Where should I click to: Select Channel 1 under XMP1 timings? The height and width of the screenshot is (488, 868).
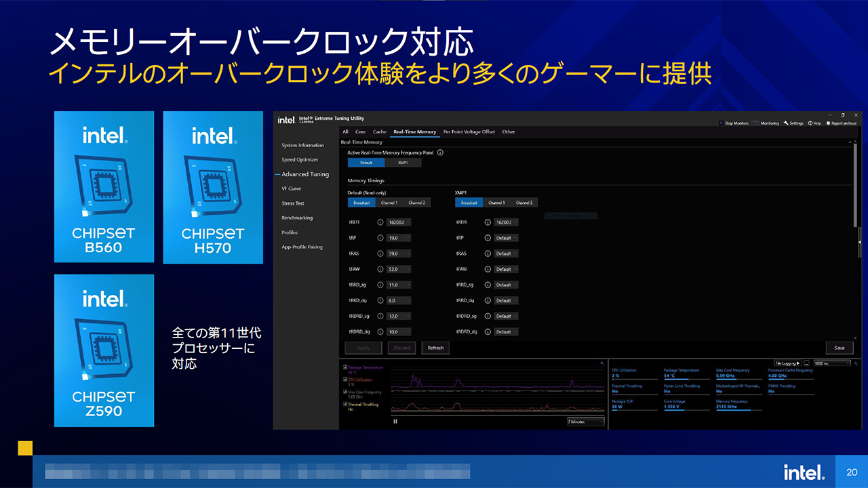(x=496, y=203)
